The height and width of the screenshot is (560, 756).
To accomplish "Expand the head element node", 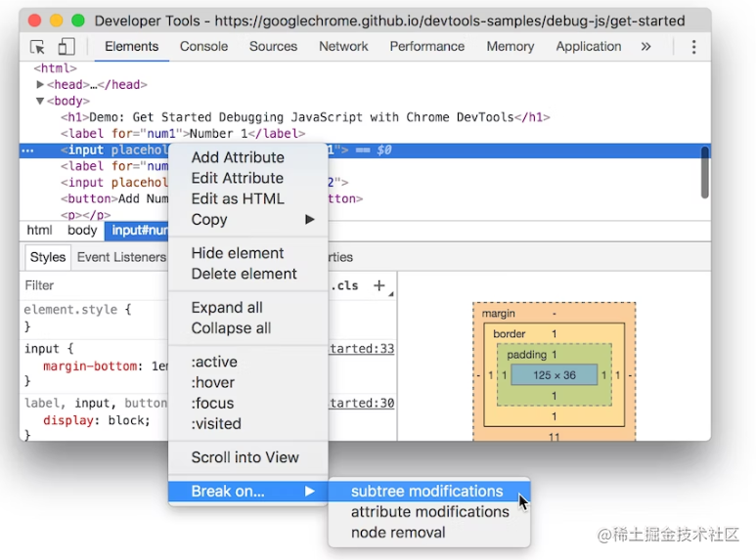I will (x=40, y=84).
